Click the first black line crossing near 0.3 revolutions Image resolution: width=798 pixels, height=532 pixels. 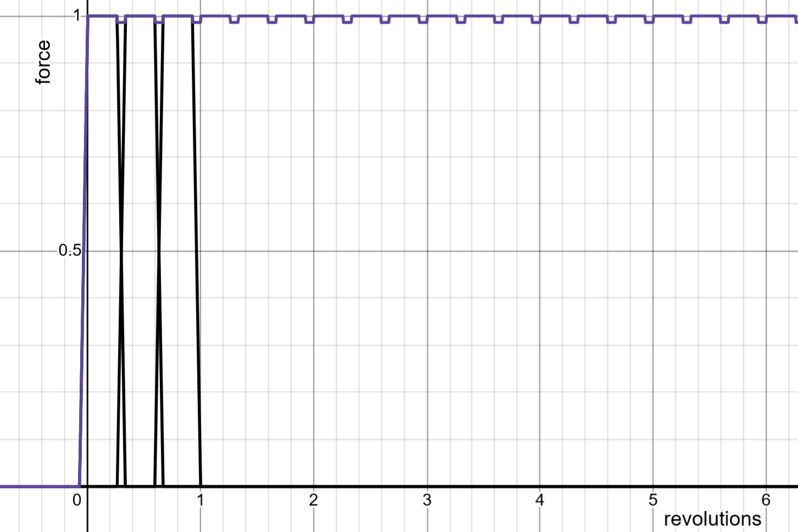[x=121, y=250]
